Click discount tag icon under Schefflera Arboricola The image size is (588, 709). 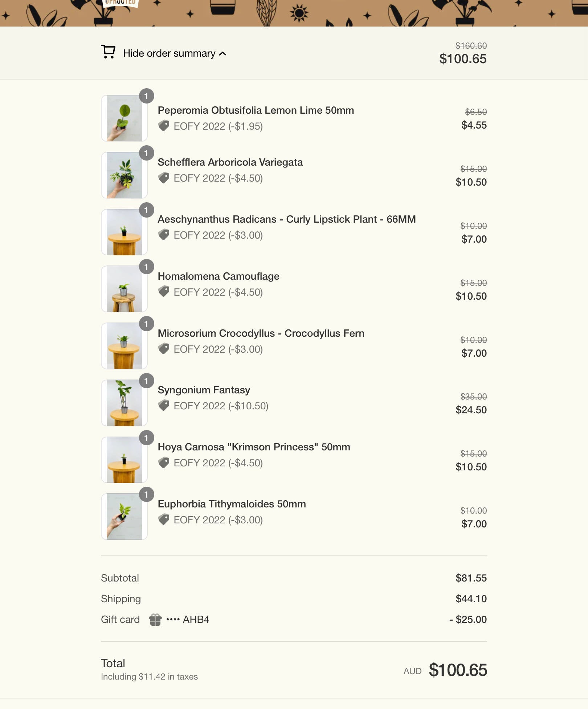click(164, 178)
